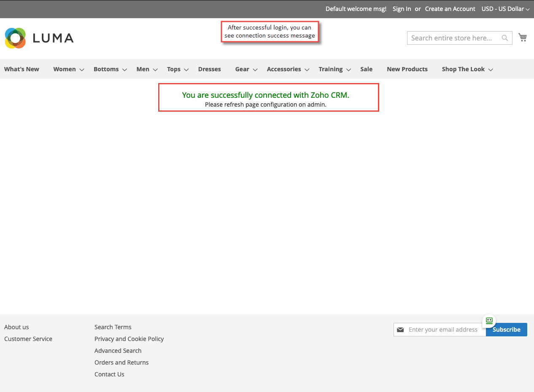Open the Advanced Search footer link
Viewport: 534px width, 392px height.
click(118, 351)
